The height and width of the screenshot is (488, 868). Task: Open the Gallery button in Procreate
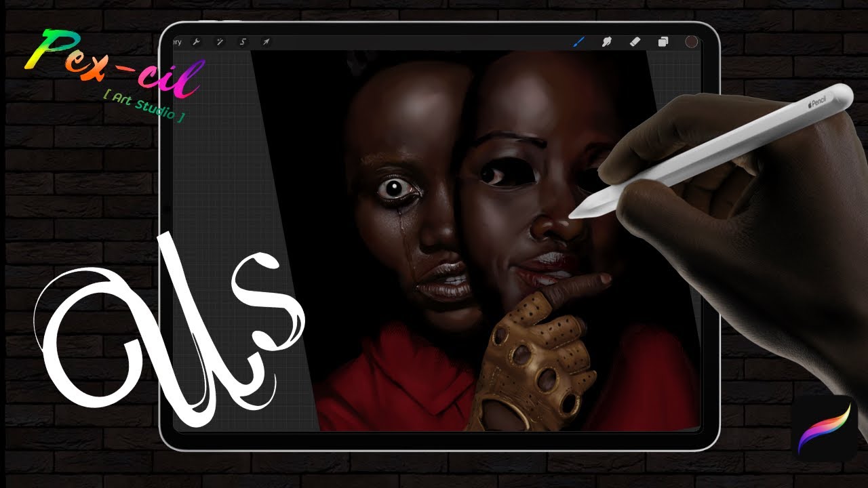176,42
